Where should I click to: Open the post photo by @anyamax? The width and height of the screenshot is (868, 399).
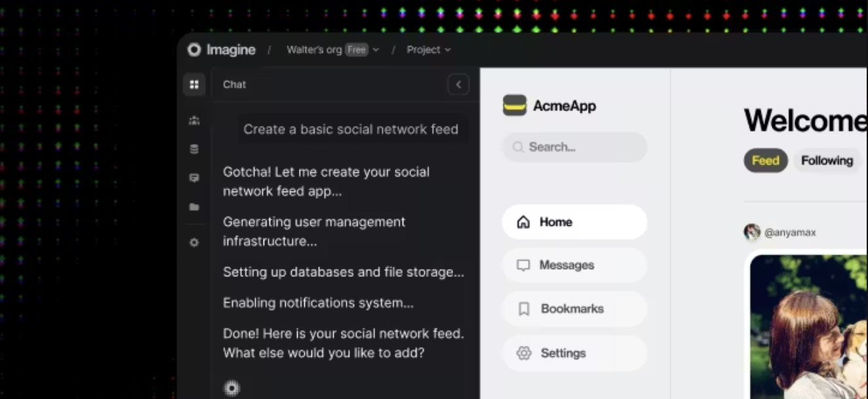[x=809, y=327]
